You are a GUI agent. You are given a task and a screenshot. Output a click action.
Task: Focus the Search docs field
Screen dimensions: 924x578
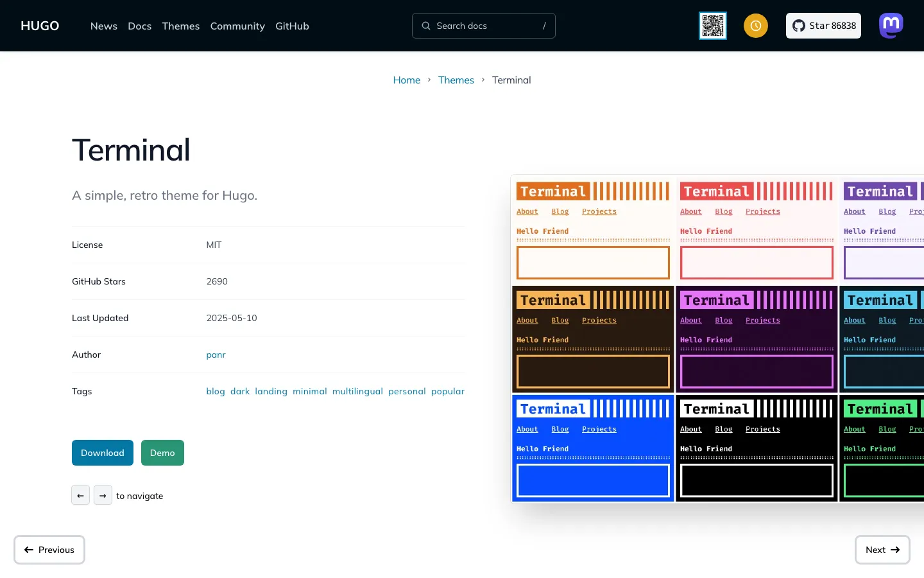click(484, 26)
